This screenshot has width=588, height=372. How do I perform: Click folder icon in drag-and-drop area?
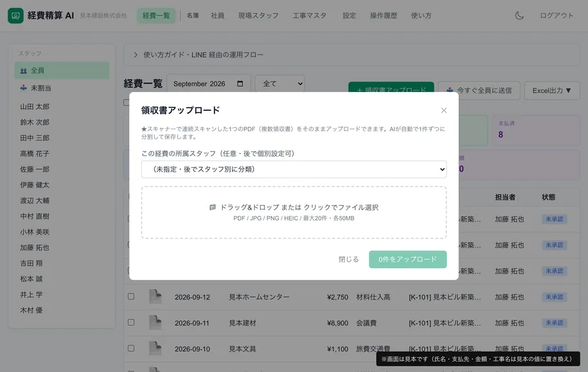(x=212, y=207)
